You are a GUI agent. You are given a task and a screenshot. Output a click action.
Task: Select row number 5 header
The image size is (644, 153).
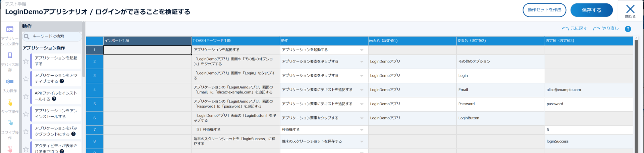(x=95, y=104)
